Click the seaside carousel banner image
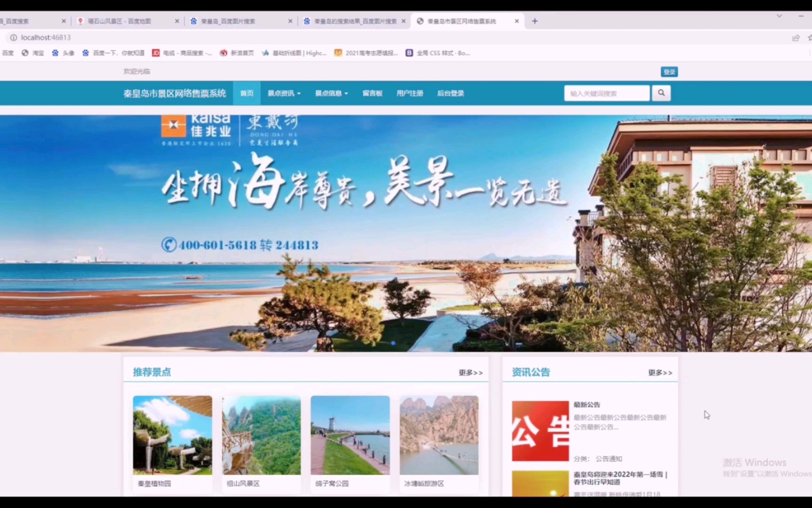This screenshot has width=812, height=508. point(406,233)
